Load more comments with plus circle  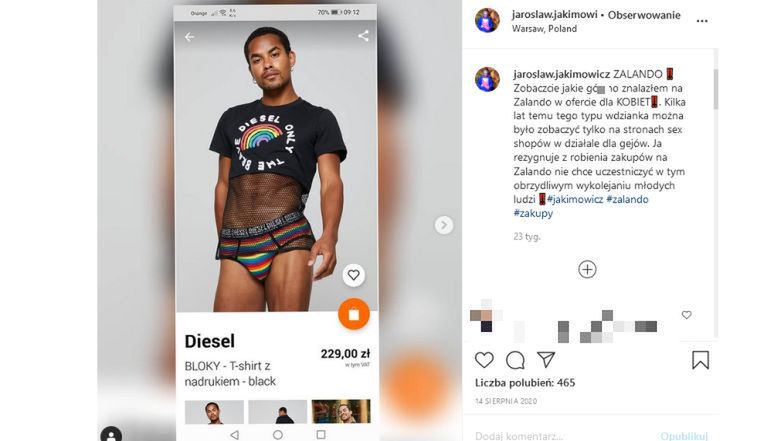pos(587,270)
